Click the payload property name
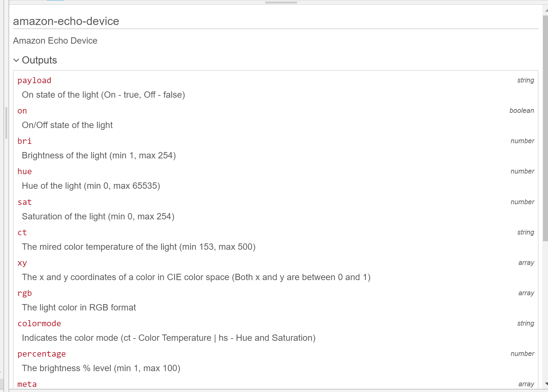The width and height of the screenshot is (548, 392). pyautogui.click(x=34, y=81)
